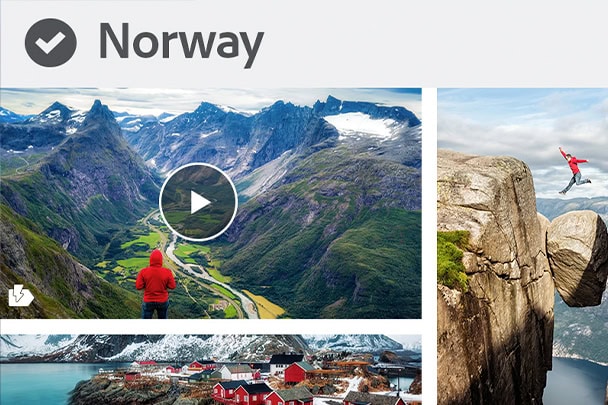
Task: Click the turquoise water in village photo
Action: 39,383
